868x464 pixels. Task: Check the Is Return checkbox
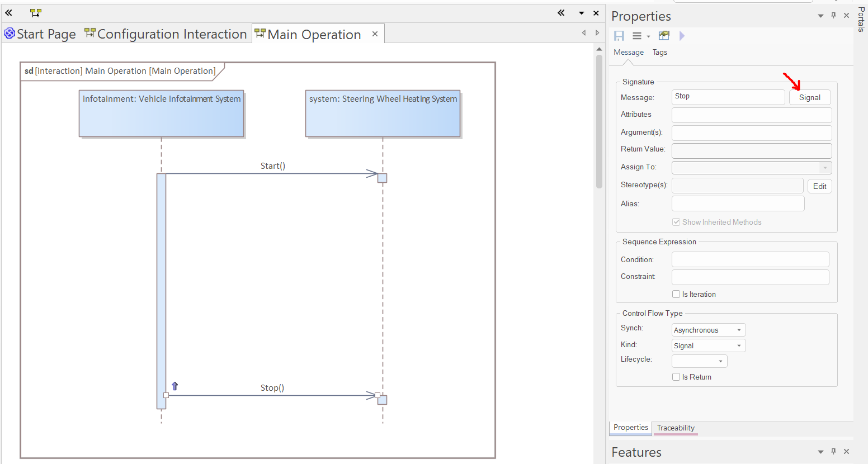point(676,377)
